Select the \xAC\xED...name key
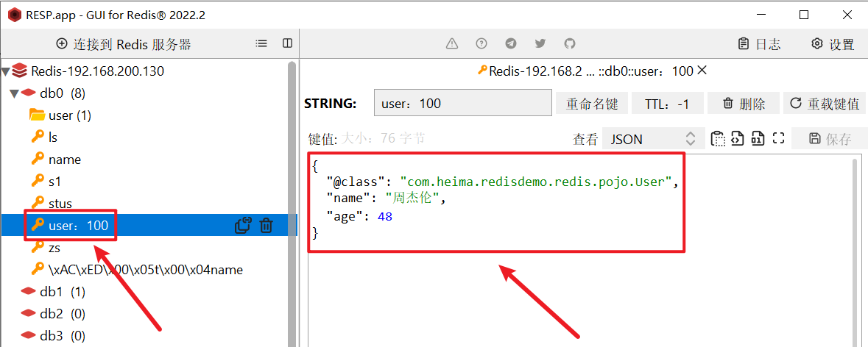The height and width of the screenshot is (347, 868). pos(136,271)
